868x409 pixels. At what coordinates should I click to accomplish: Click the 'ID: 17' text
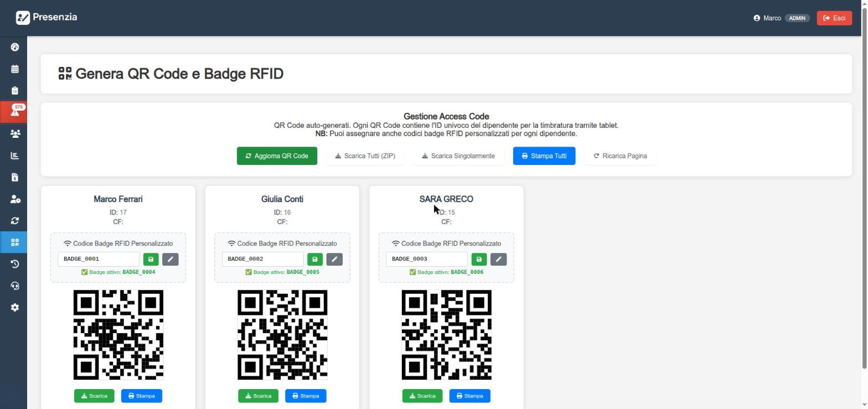(118, 213)
